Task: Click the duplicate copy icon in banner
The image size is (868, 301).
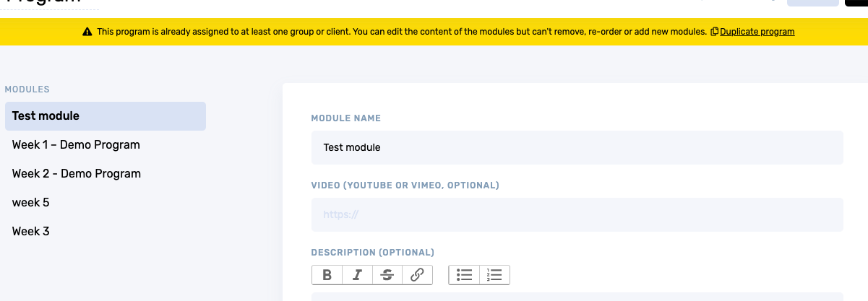Action: coord(715,32)
